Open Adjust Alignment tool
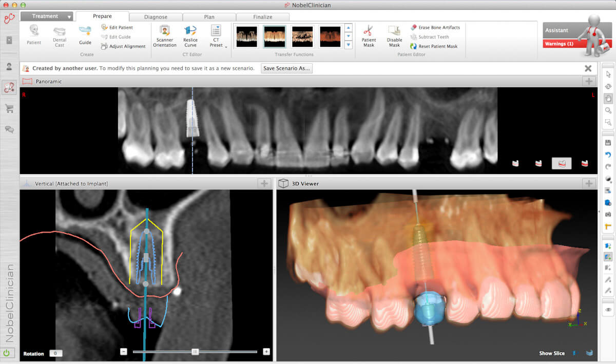This screenshot has height=364, width=616. coord(123,46)
